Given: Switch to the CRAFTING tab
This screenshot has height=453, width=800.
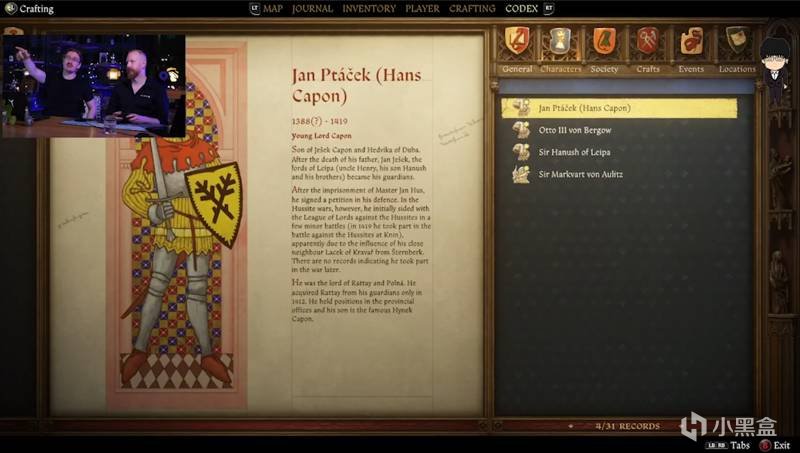Looking at the screenshot, I should tap(472, 9).
